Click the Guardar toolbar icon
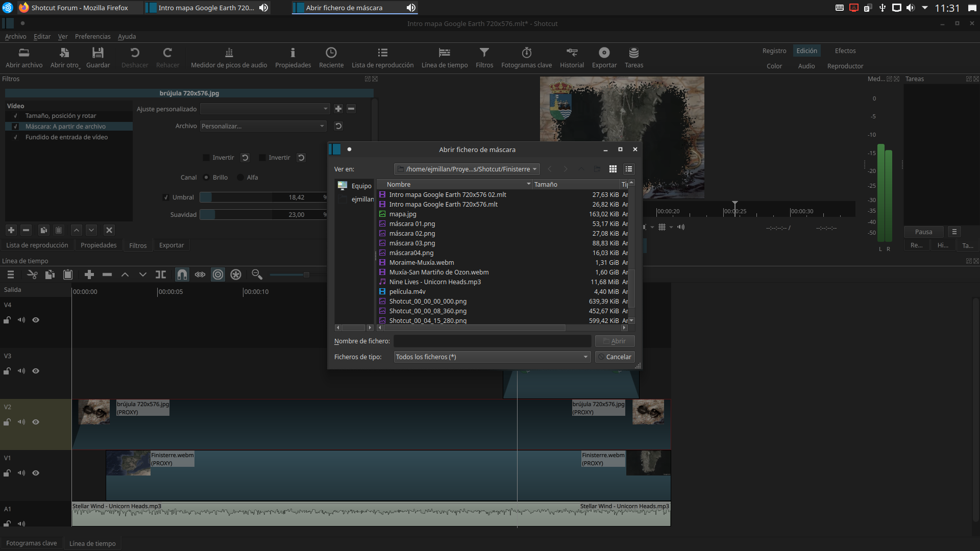 point(98,57)
